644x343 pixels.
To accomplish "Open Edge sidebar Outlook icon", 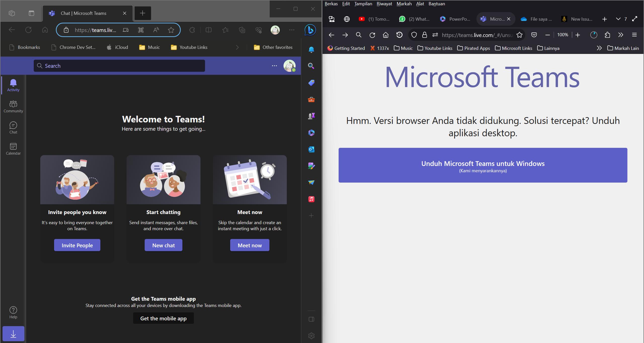I will 311,149.
